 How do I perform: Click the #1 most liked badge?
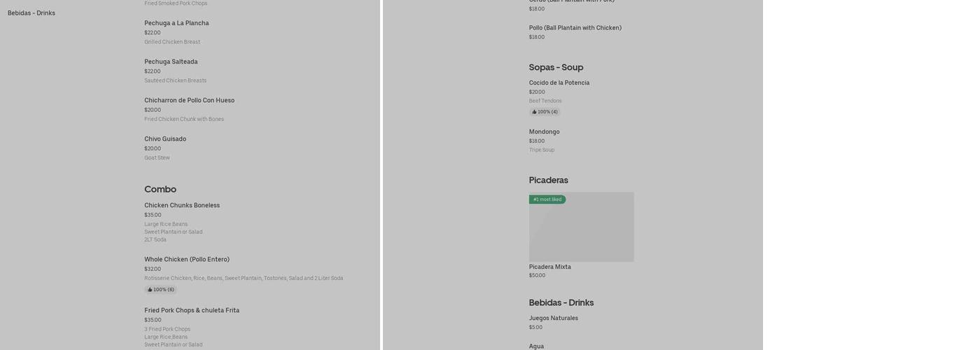coord(547,199)
